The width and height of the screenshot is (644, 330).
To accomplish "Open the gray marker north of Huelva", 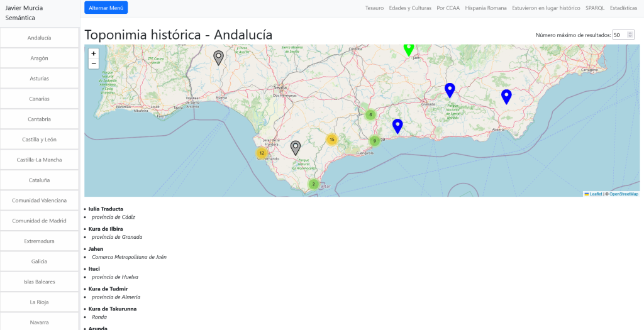I will (x=218, y=57).
